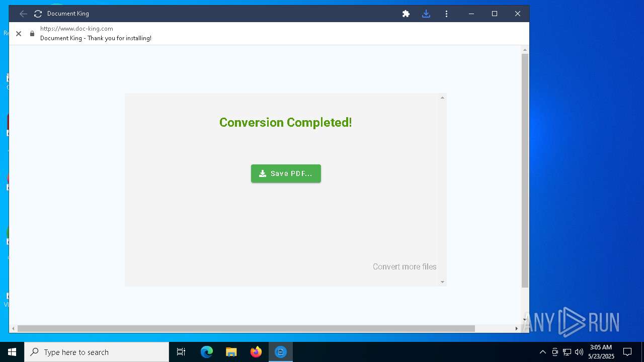Click the Conversion Completed! heading
Viewport: 644px width, 362px height.
(286, 122)
